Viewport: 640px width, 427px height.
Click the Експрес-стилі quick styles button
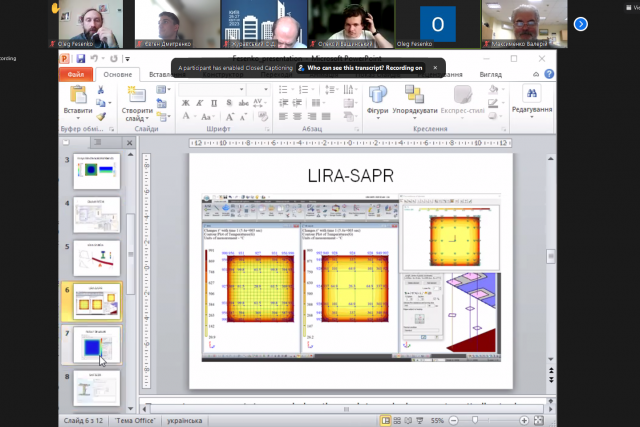pos(462,102)
